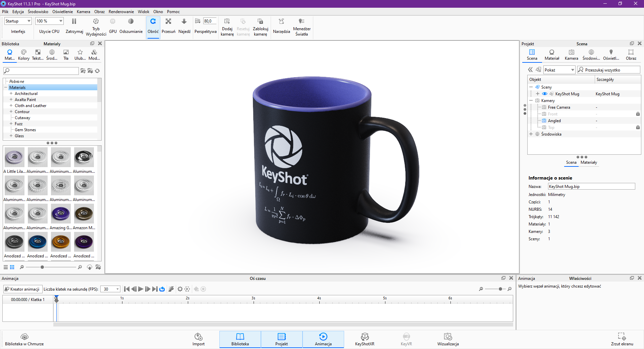Click the library thumbnail size slider
The width and height of the screenshot is (644, 349).
(x=51, y=267)
